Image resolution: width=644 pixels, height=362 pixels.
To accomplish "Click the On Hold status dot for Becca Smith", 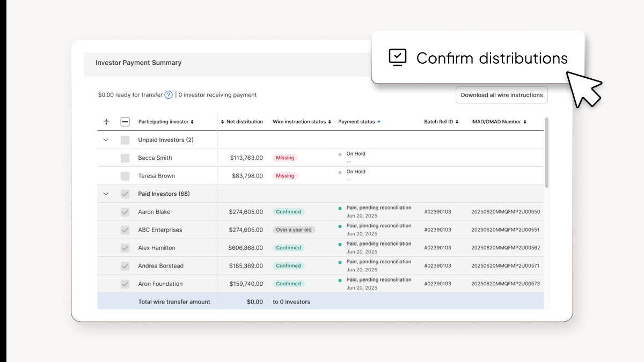I will click(x=340, y=154).
